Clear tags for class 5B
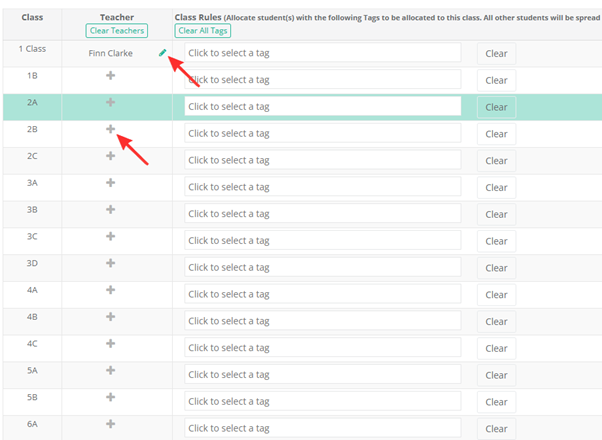The image size is (602, 440). (x=496, y=402)
